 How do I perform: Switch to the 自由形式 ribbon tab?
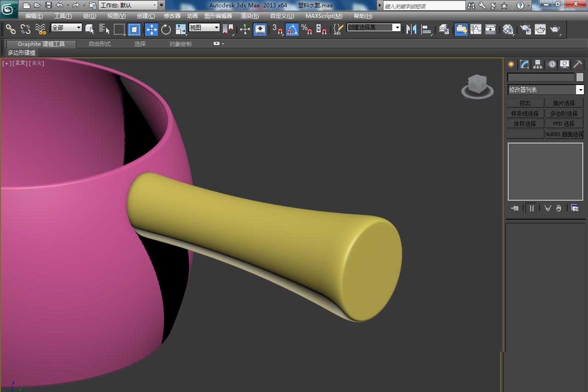(x=100, y=44)
